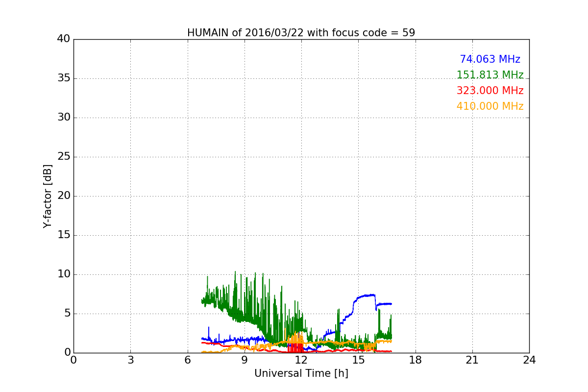Click the x-axis tick label '18'

tap(416, 360)
